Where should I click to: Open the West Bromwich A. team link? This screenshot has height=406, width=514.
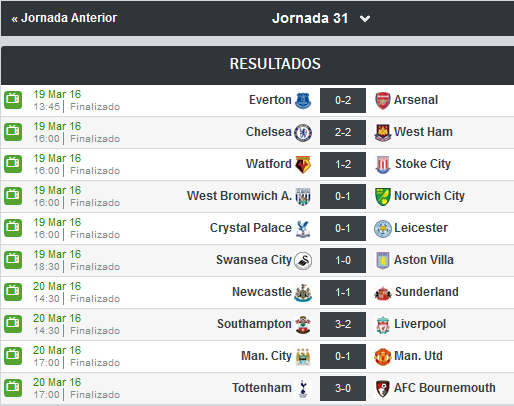click(239, 196)
